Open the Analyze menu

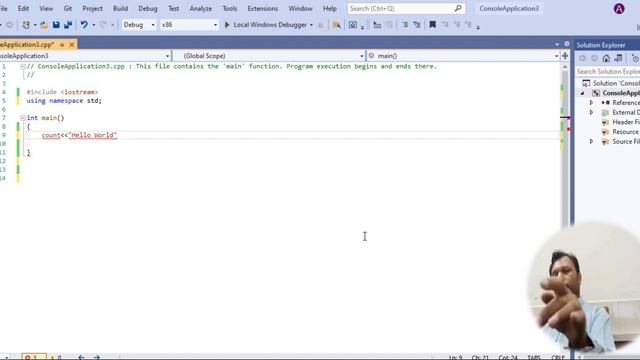[x=200, y=8]
